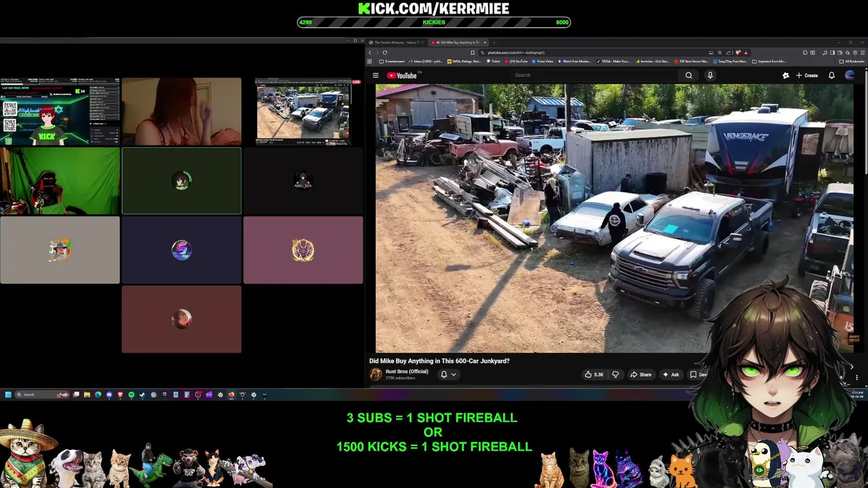Image resolution: width=868 pixels, height=488 pixels.
Task: Select the Kick stream overlay tile
Action: [60, 112]
